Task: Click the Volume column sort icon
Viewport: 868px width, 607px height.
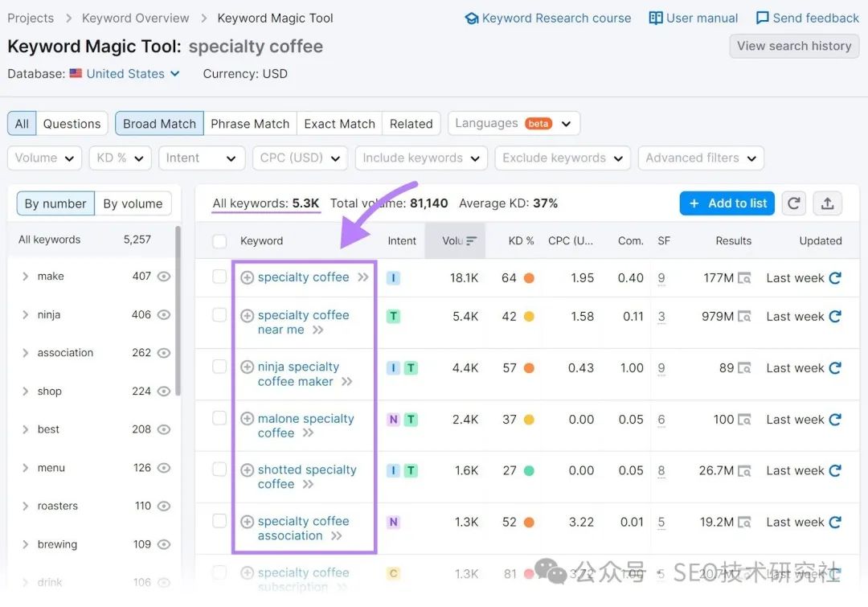Action: tap(472, 240)
